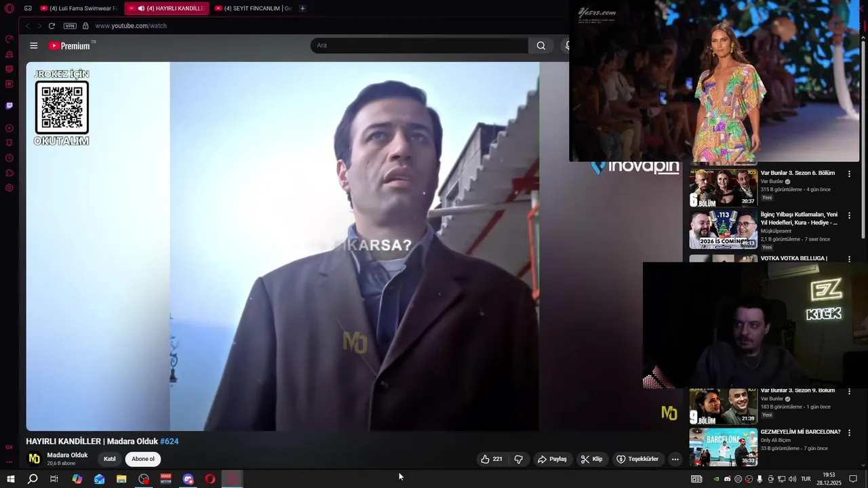Open Windows notification center

coord(853,479)
